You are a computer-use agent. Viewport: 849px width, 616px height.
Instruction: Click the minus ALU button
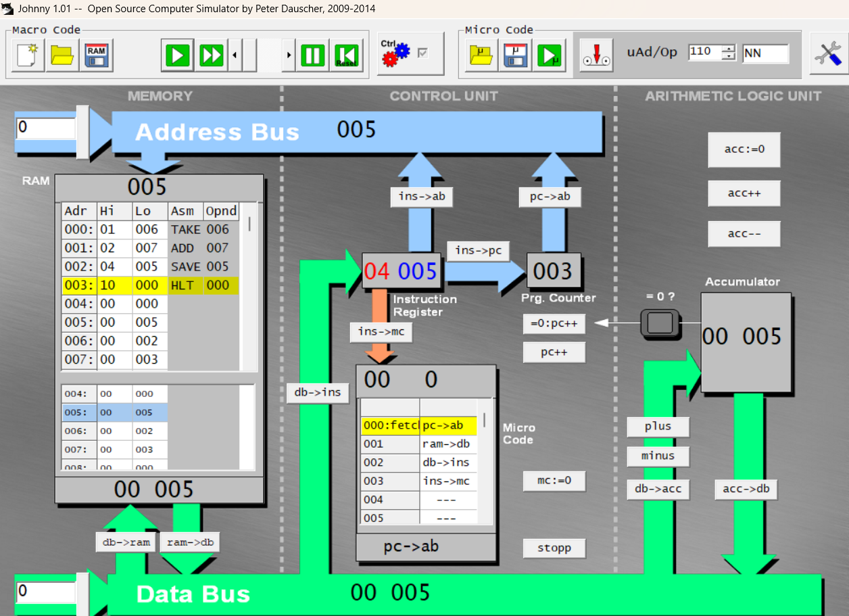click(658, 456)
